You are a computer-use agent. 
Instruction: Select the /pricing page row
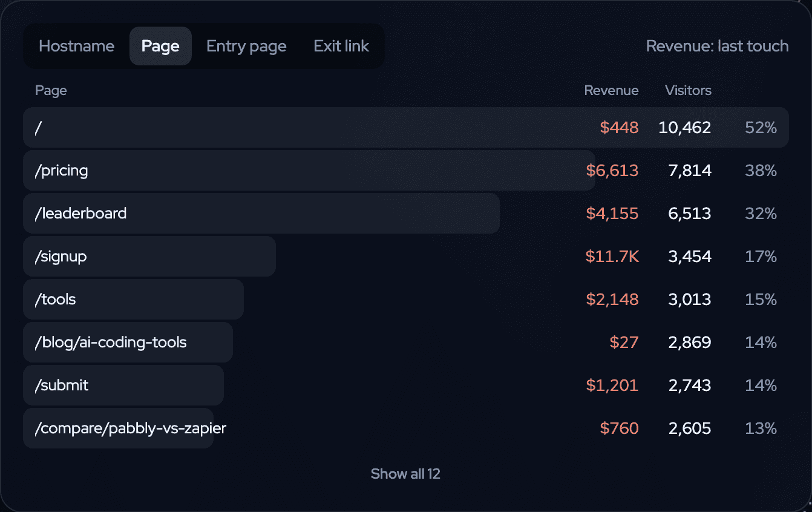(406, 171)
